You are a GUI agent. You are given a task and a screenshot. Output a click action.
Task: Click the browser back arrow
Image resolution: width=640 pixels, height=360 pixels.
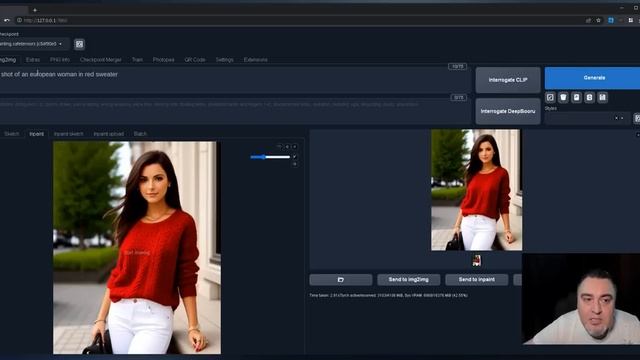pos(7,20)
